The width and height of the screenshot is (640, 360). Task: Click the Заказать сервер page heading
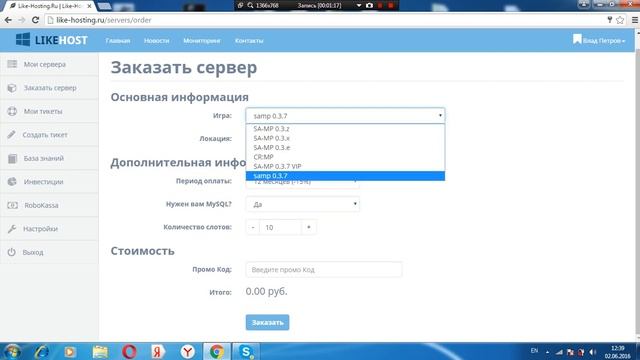tap(184, 67)
